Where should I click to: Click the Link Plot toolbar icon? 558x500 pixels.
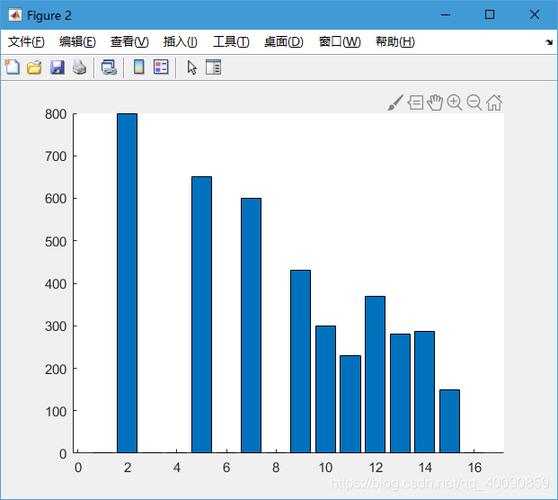tap(109, 67)
